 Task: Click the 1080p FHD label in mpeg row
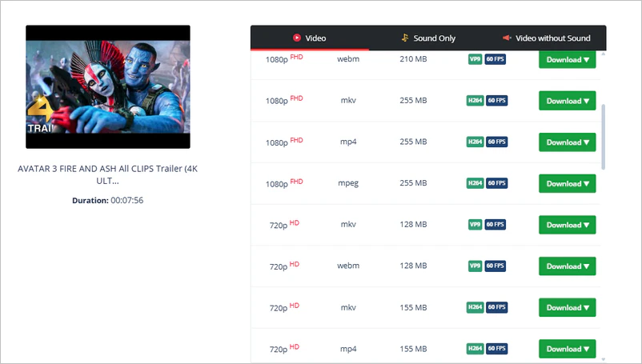point(284,183)
